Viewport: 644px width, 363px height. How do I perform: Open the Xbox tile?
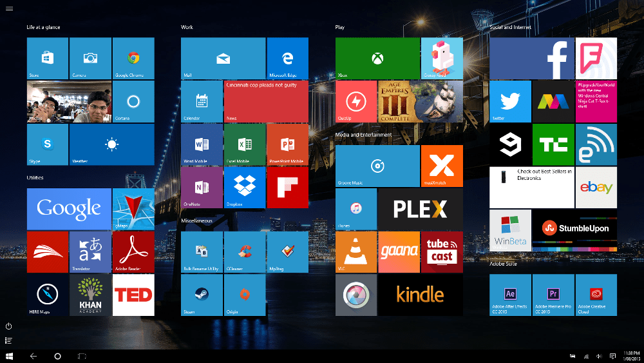coord(377,59)
